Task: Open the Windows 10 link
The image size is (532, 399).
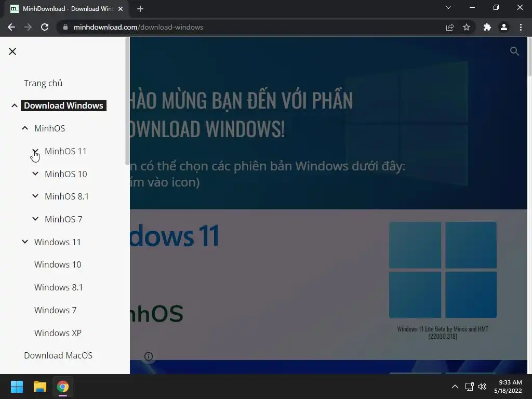Action: [58, 264]
